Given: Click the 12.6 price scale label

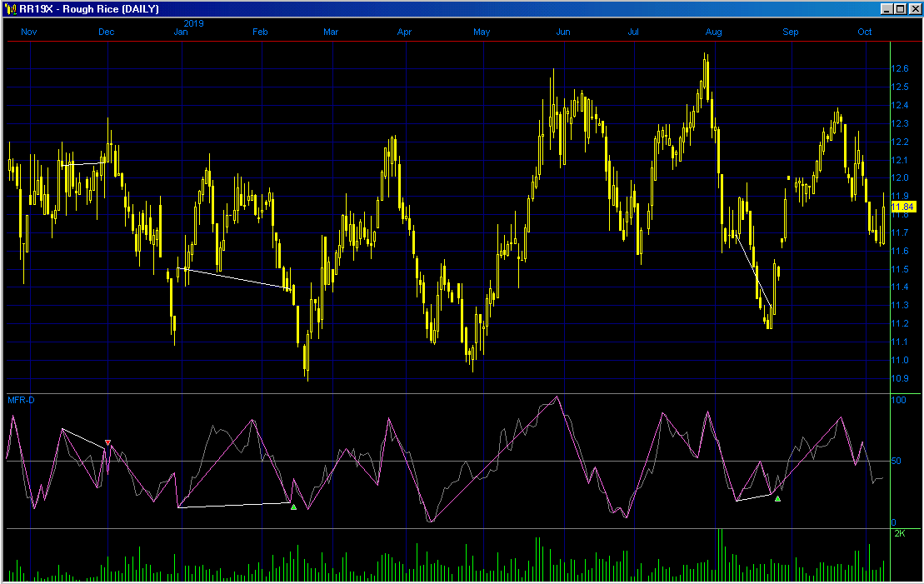Looking at the screenshot, I should click(x=900, y=69).
